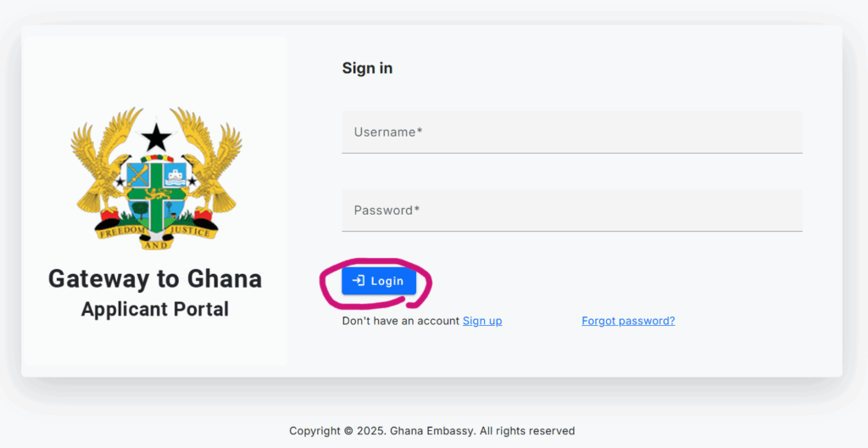Click the black star atop the crest
Image resolution: width=868 pixels, height=448 pixels.
pos(156,137)
